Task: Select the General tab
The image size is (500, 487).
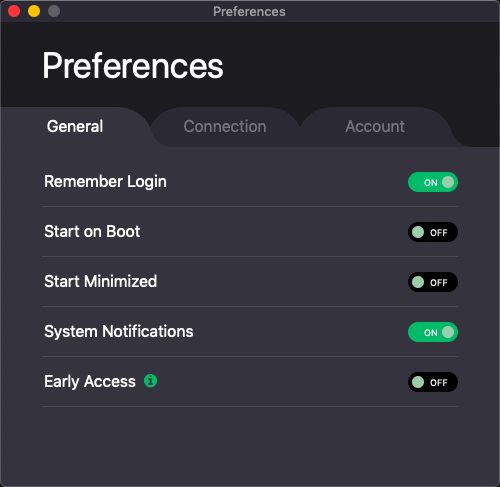Action: [x=75, y=127]
